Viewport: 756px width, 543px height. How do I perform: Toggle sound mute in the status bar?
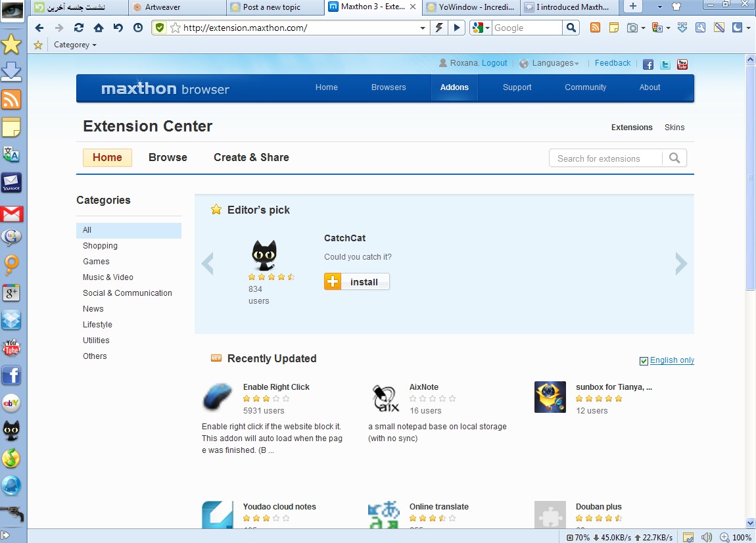[x=706, y=537]
